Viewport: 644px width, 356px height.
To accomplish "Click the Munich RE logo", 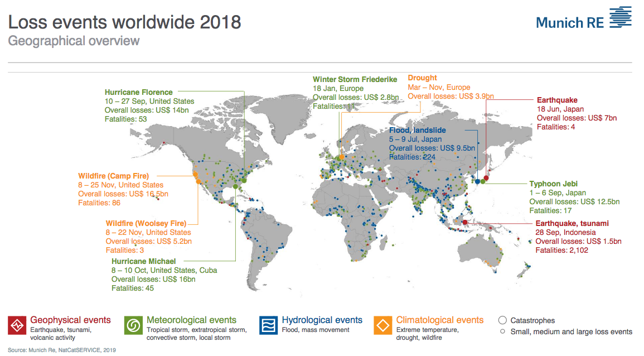I will 583,18.
